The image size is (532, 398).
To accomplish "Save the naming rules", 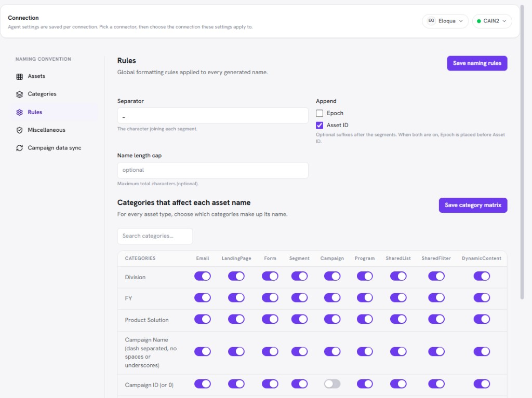I will click(x=477, y=63).
